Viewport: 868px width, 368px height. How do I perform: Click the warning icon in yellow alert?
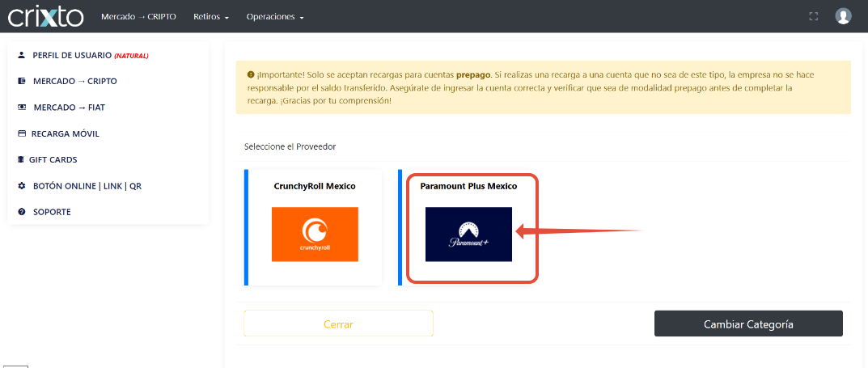coord(250,74)
